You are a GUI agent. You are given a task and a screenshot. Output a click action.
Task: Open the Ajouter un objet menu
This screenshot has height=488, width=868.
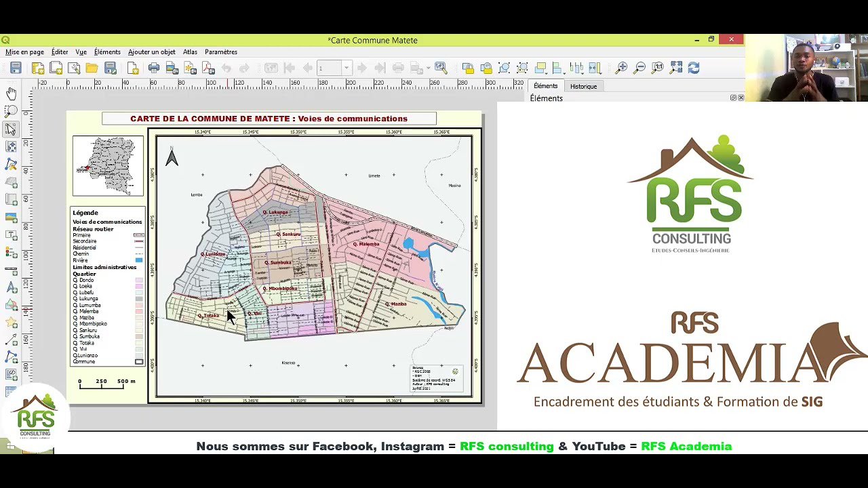coord(152,52)
